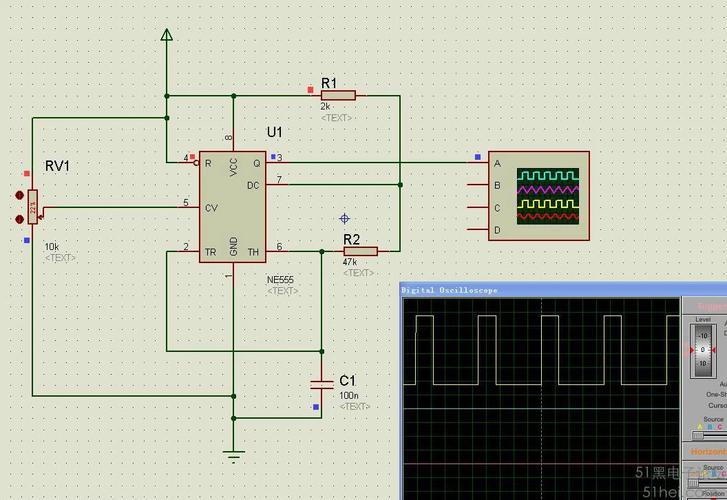Click the Cursors option in trigger panel
The height and width of the screenshot is (500, 727).
pyautogui.click(x=717, y=405)
